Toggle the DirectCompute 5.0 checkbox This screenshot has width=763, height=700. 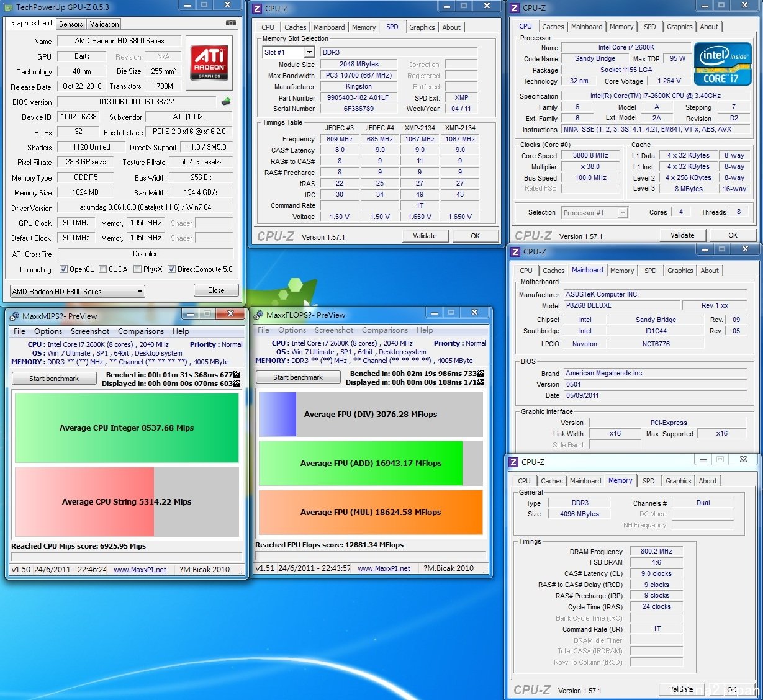(x=171, y=269)
